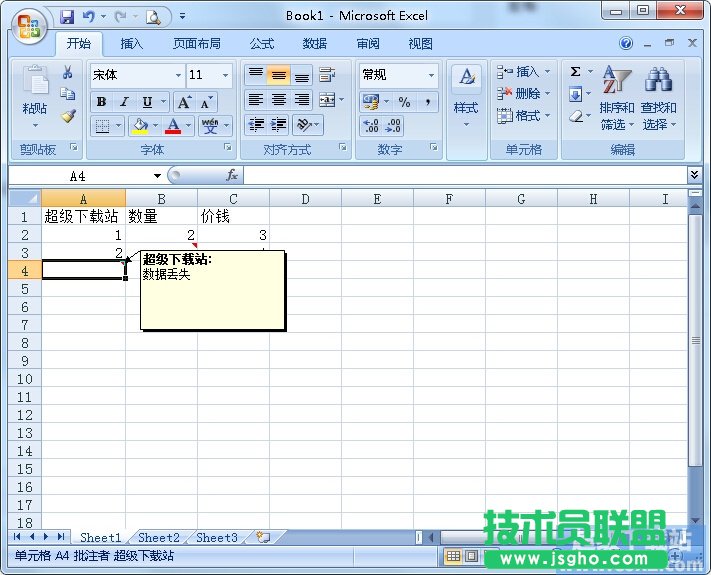This screenshot has width=711, height=575.
Task: Click the Format Painter brush icon
Action: [68, 115]
